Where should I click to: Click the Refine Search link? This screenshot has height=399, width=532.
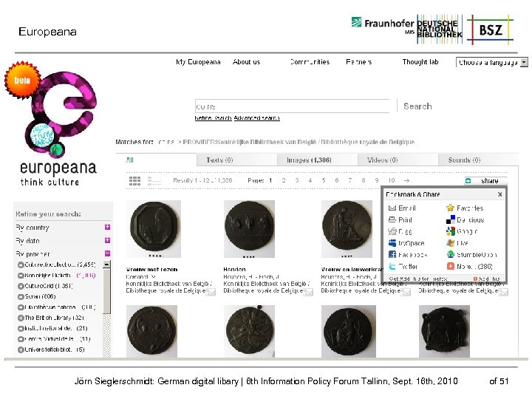pyautogui.click(x=213, y=118)
